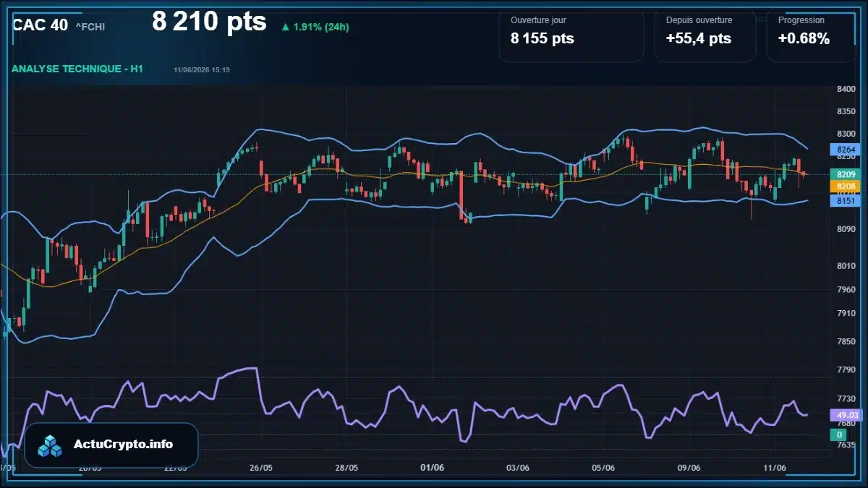Click the 7680 price axis label

[x=846, y=423]
